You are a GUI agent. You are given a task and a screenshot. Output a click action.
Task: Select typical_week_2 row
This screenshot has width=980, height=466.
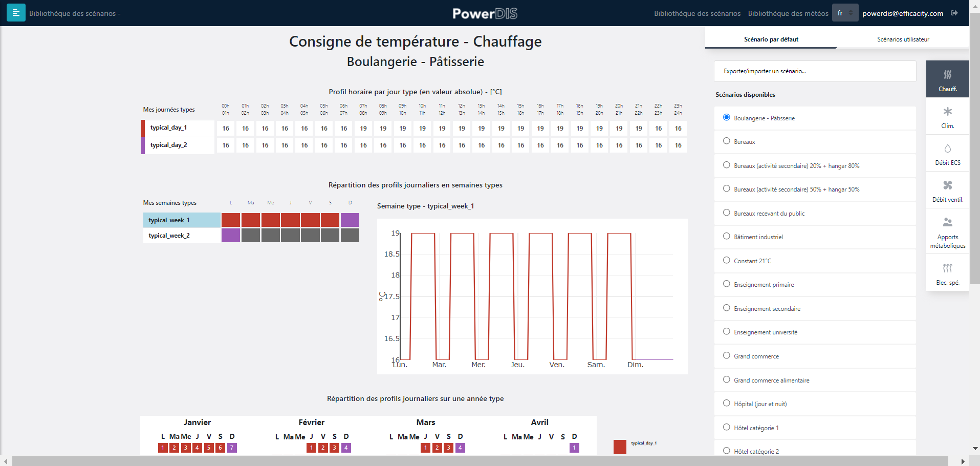pyautogui.click(x=182, y=236)
